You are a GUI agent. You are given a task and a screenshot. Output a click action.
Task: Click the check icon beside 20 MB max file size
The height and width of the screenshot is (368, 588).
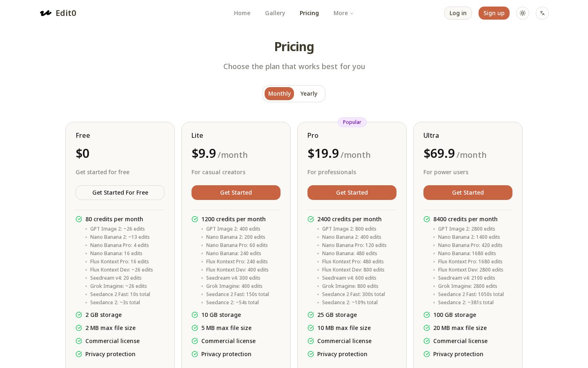coord(427,328)
